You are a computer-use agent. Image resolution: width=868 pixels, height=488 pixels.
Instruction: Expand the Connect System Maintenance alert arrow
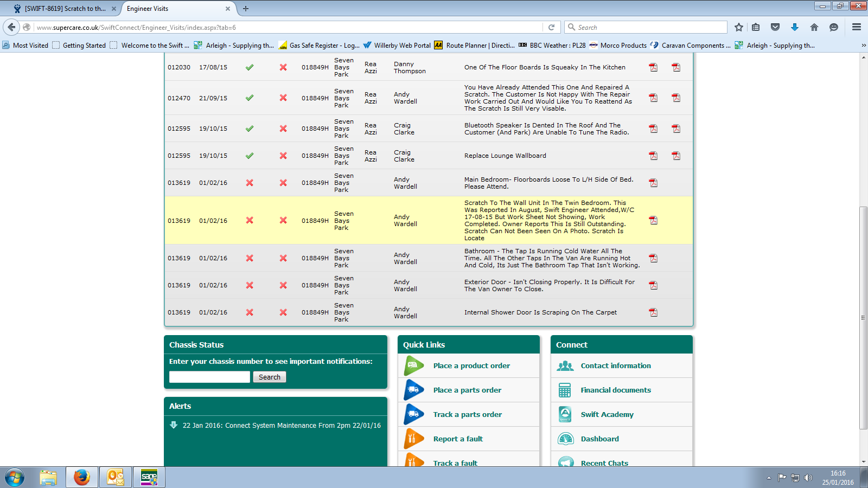[174, 425]
